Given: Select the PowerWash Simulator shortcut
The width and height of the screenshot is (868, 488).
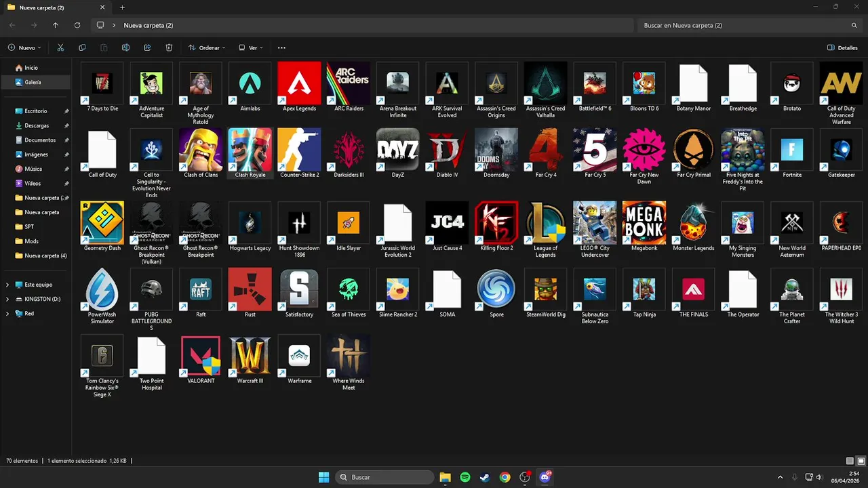Looking at the screenshot, I should click(x=102, y=297).
